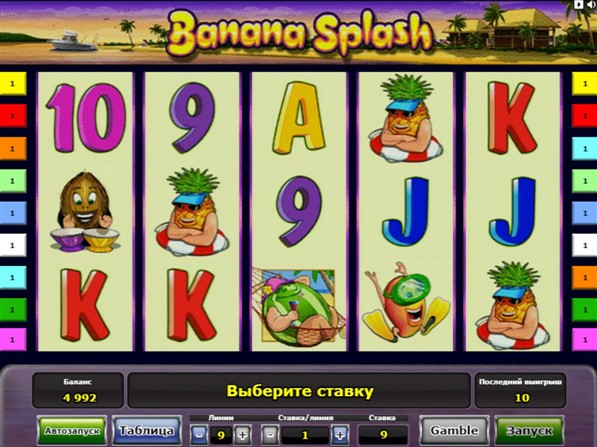Open the paytable via Таблица button
The height and width of the screenshot is (447, 597).
point(147,431)
